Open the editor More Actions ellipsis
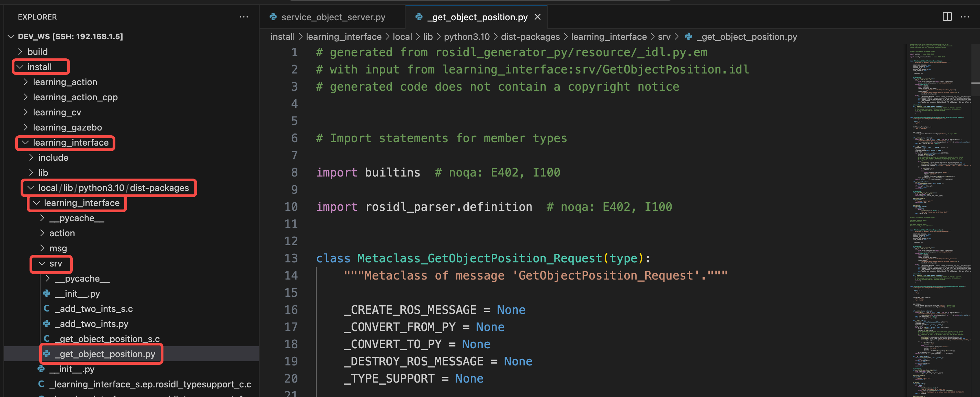This screenshot has height=397, width=980. (965, 17)
